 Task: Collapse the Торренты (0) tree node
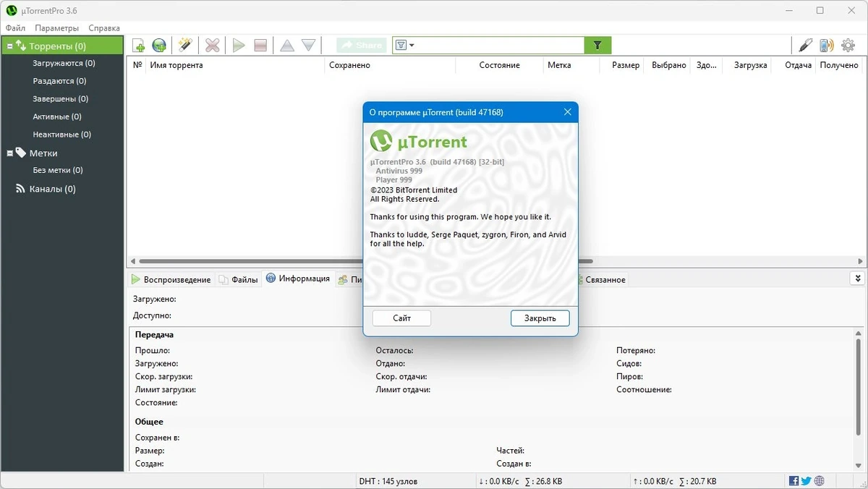pos(10,46)
